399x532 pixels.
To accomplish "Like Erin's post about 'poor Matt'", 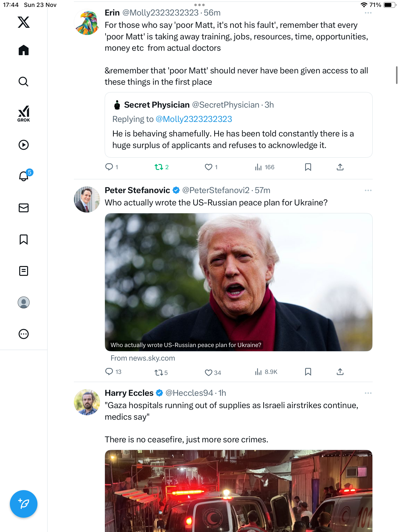I will coord(209,167).
